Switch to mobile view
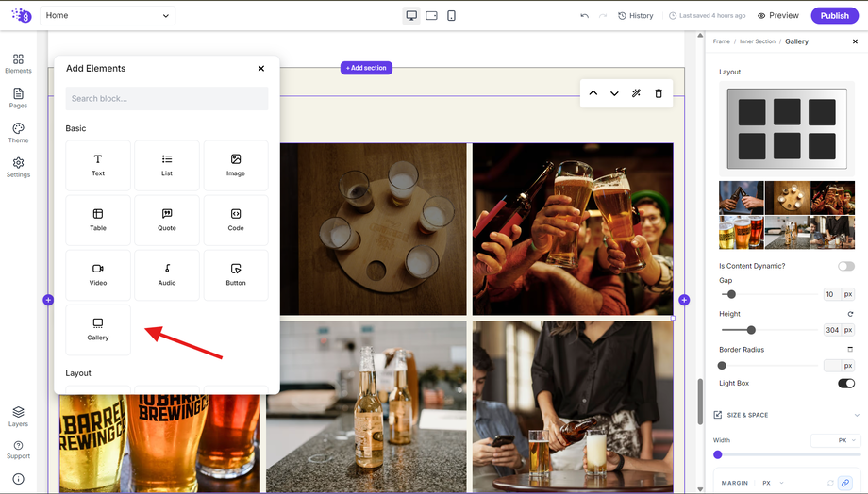Screen dimensions: 868x494 point(451,15)
